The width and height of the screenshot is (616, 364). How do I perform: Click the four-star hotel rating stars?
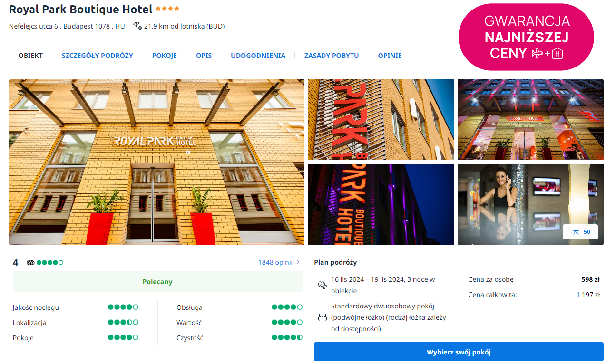167,9
